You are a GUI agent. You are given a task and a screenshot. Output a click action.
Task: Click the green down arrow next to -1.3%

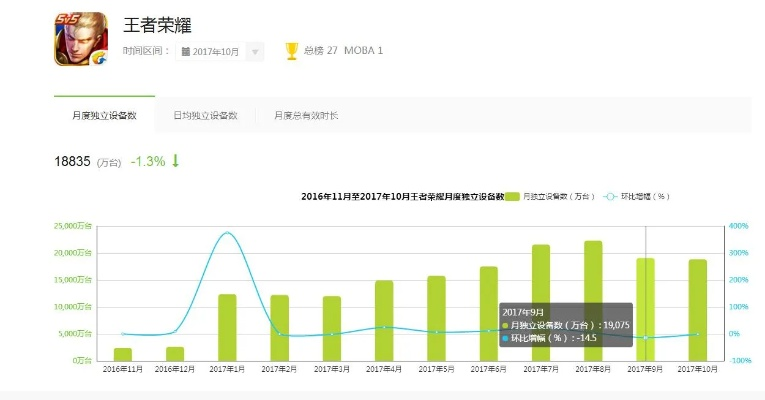[x=176, y=160]
